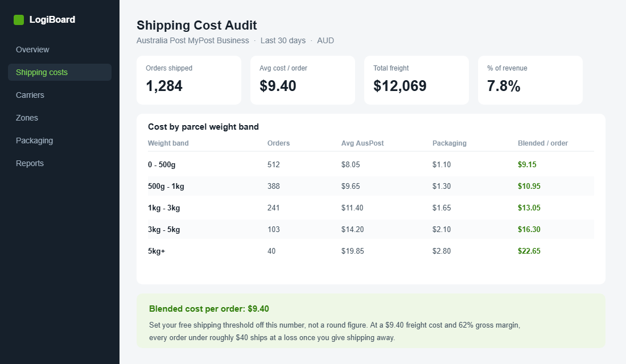Click the $14.20 Avg AusPost value
Screen dimensions: 626x364
tap(352, 229)
